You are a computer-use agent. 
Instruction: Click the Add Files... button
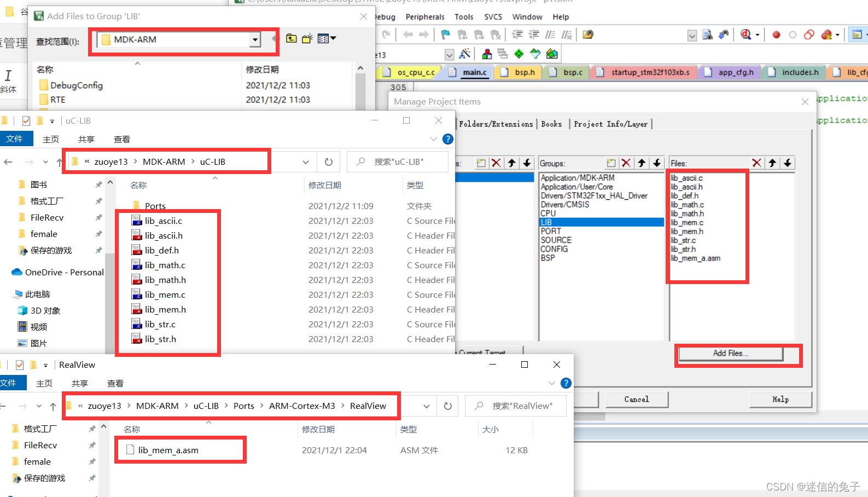(731, 354)
